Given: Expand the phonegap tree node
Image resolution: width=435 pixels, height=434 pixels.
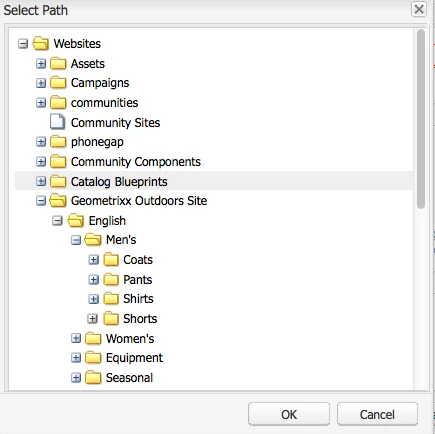Looking at the screenshot, I should click(x=41, y=142).
